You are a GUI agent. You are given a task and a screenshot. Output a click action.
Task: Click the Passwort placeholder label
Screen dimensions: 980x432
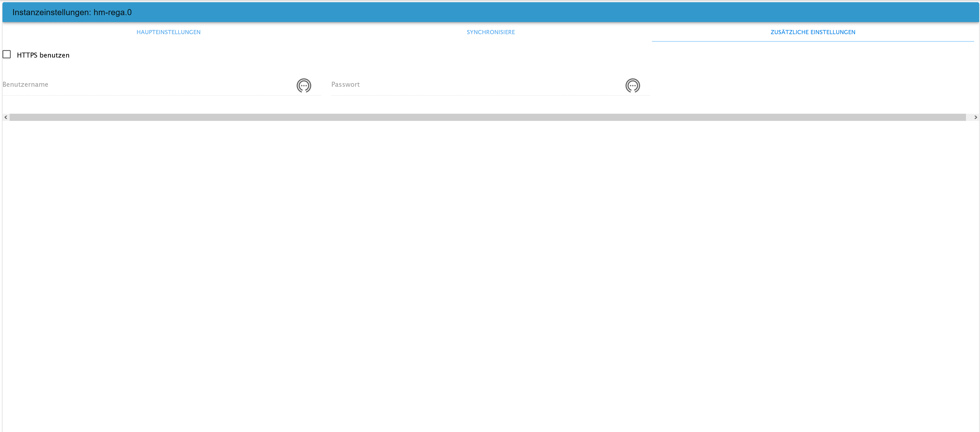click(x=345, y=85)
